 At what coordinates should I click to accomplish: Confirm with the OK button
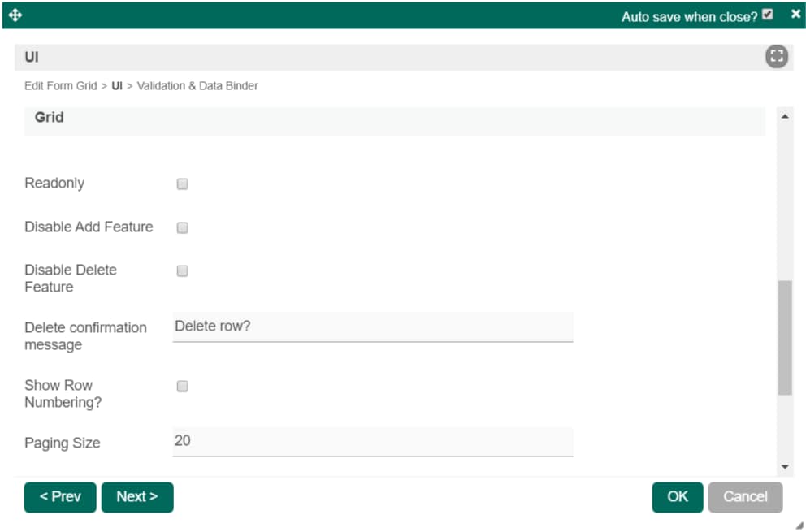tap(678, 497)
